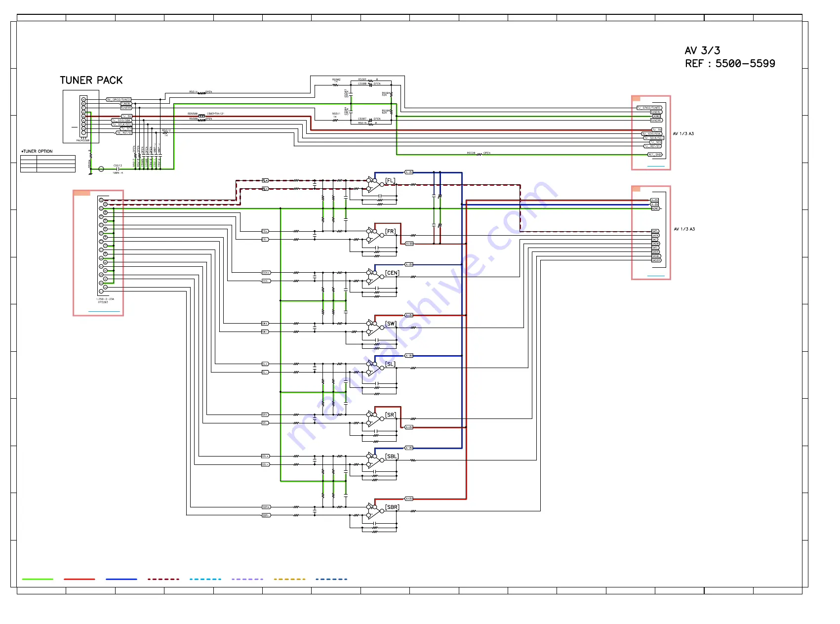Click the [CEN] channel label
The width and height of the screenshot is (840, 624).
(x=392, y=273)
